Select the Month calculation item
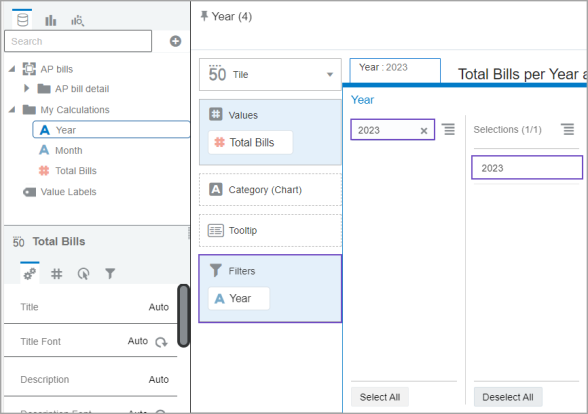This screenshot has height=414, width=588. click(x=69, y=150)
